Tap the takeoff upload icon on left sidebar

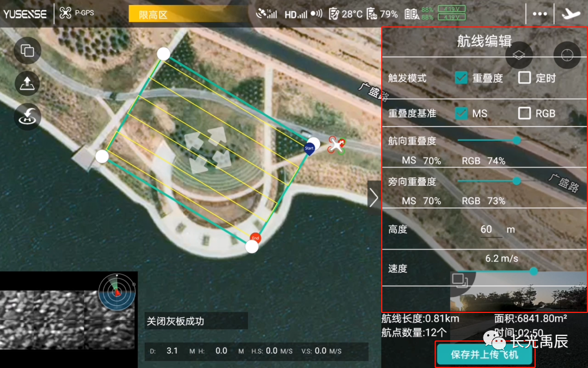[27, 83]
